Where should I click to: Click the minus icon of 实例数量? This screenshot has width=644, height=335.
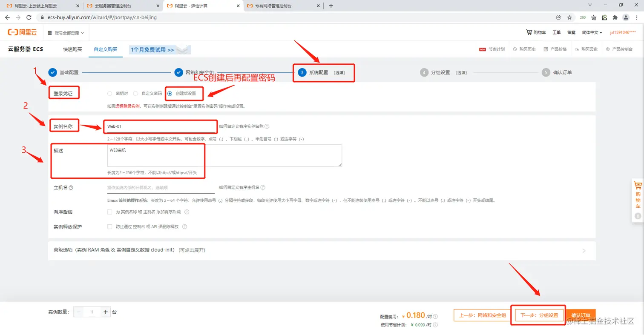tap(79, 312)
